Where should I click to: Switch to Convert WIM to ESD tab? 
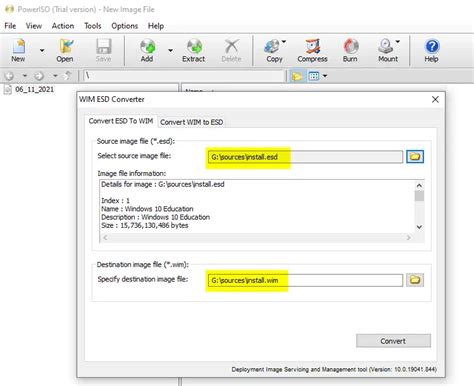(192, 122)
